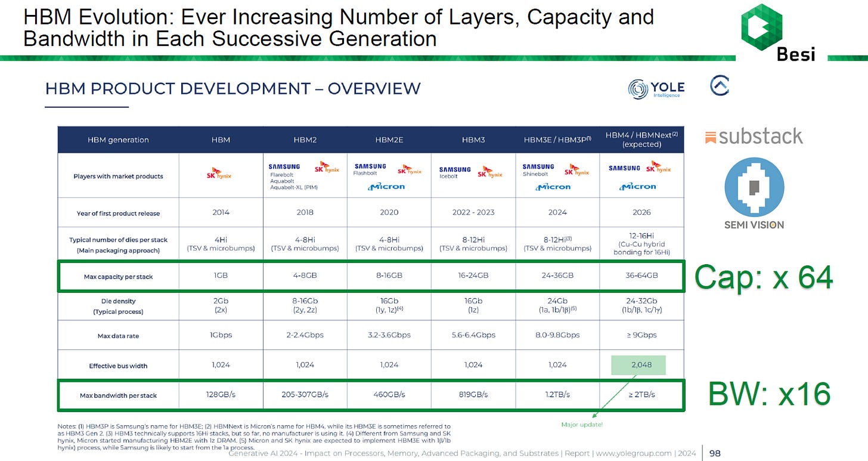Select the "128GB/s" bandwidth cell
868x461 pixels.
(221, 395)
